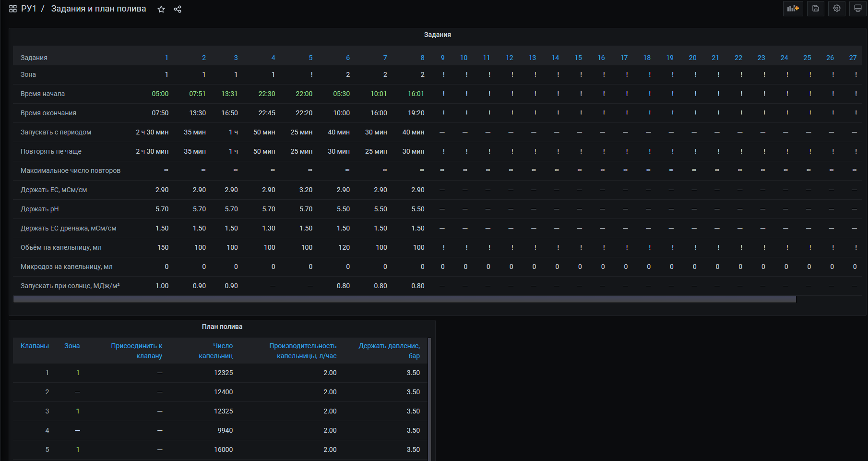Viewport: 868px width, 461px height.
Task: Select valve 5 row number
Action: tap(47, 449)
